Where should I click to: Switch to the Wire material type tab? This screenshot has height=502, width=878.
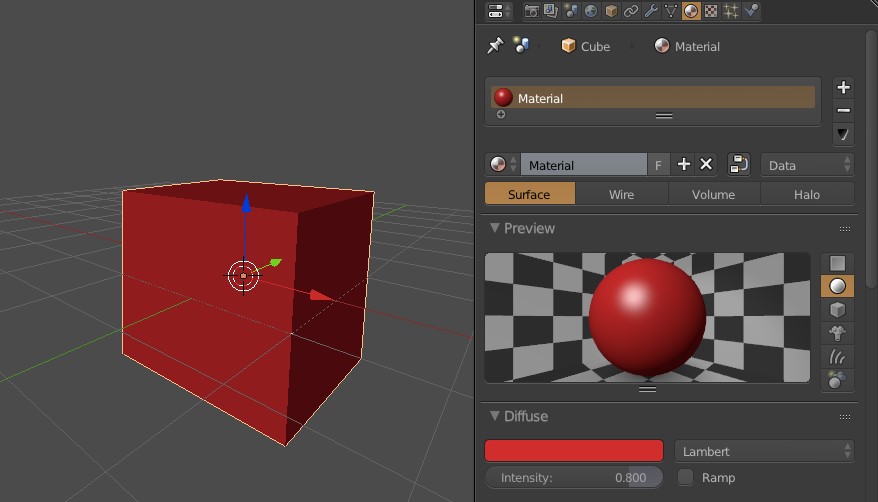click(622, 194)
